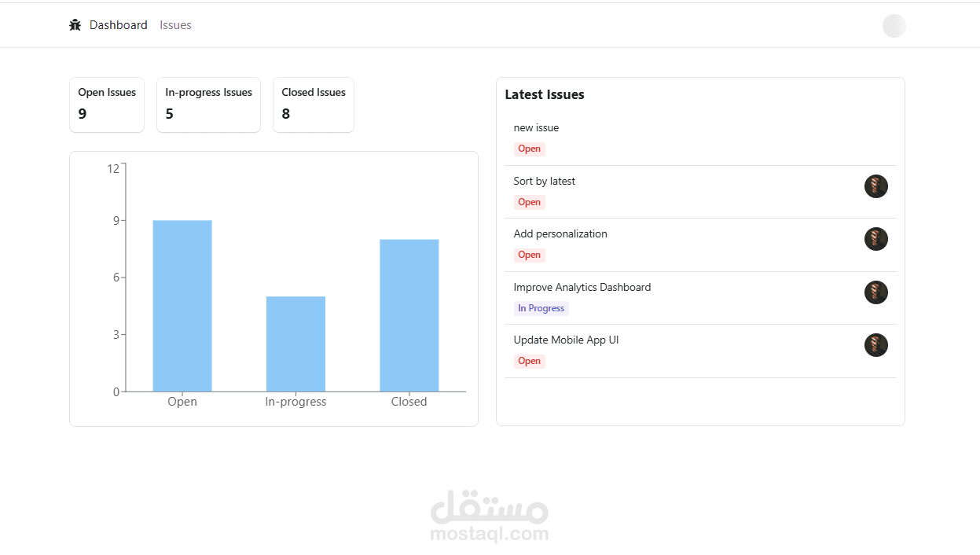
Task: Open the user avatar menu in header
Action: point(894,26)
